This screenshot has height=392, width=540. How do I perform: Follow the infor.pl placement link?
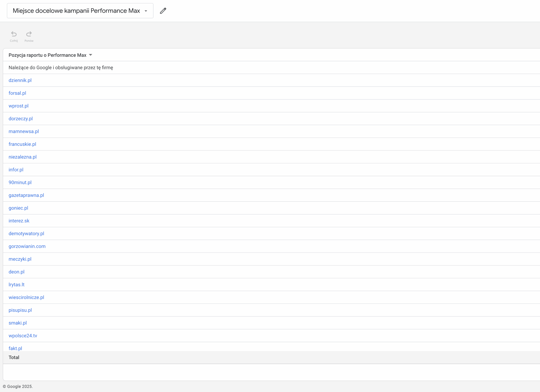pyautogui.click(x=16, y=170)
